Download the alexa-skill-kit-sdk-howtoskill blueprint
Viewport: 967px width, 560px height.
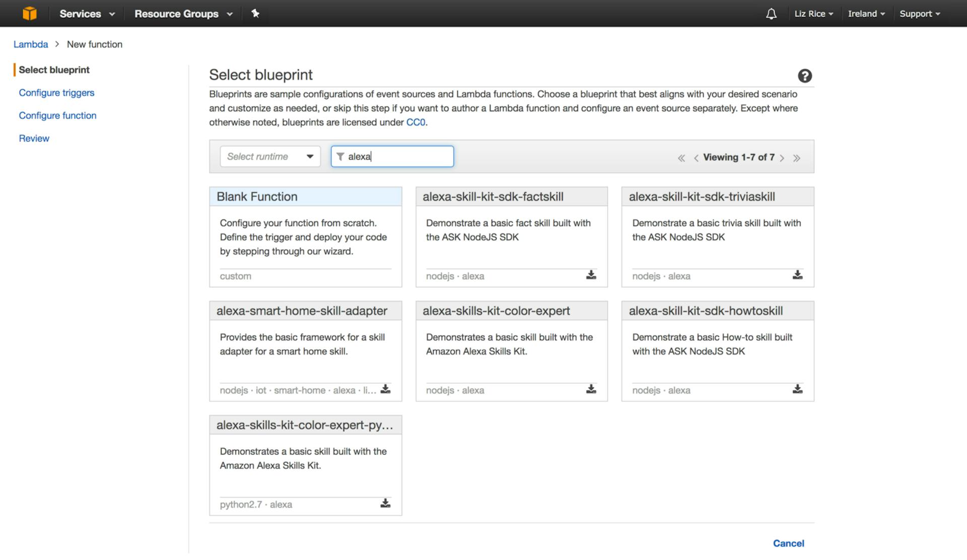pos(797,389)
